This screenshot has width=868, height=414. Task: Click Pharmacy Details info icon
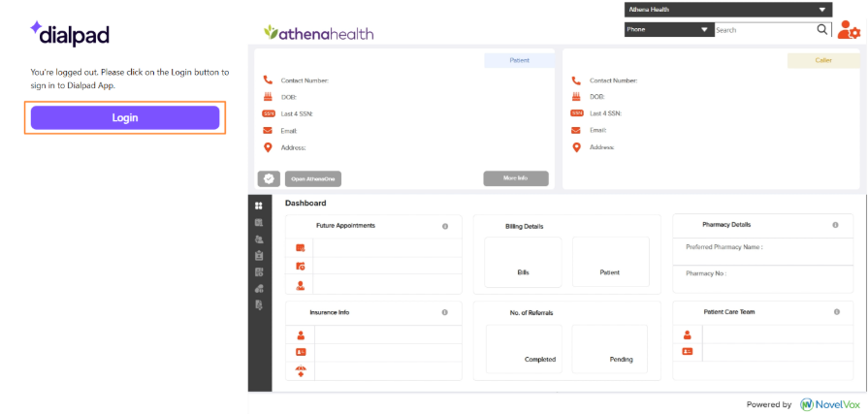tap(835, 225)
